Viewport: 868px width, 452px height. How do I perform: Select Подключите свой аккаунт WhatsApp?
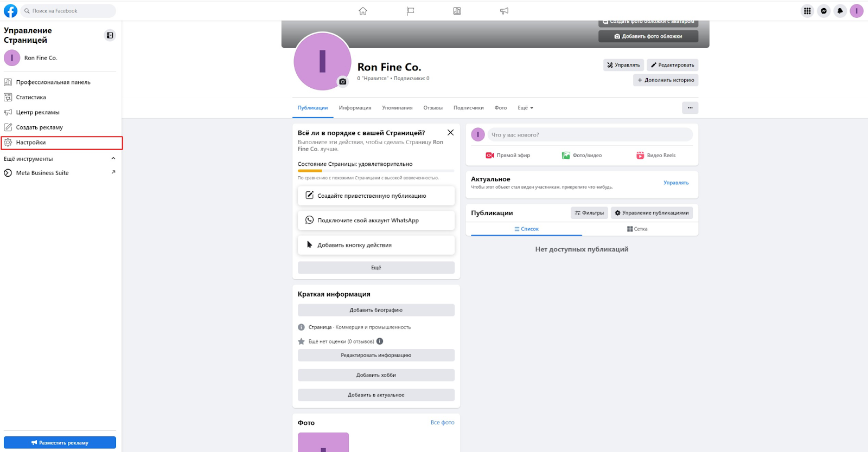coord(376,220)
